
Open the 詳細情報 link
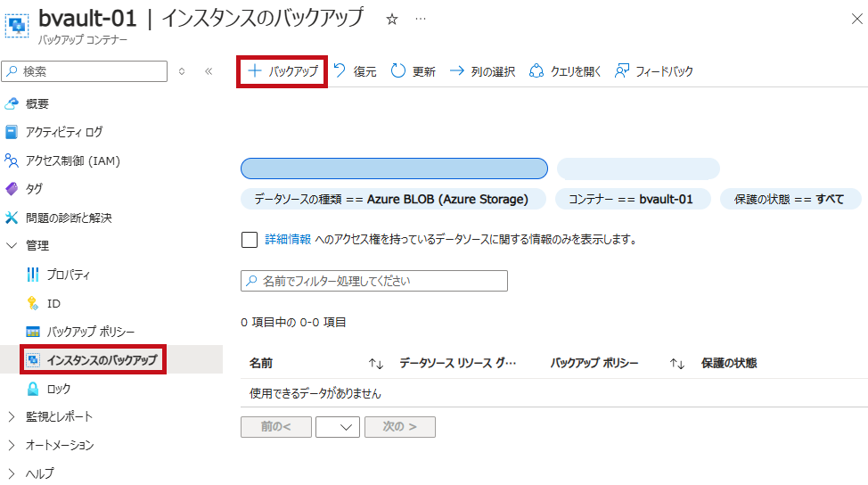[288, 239]
